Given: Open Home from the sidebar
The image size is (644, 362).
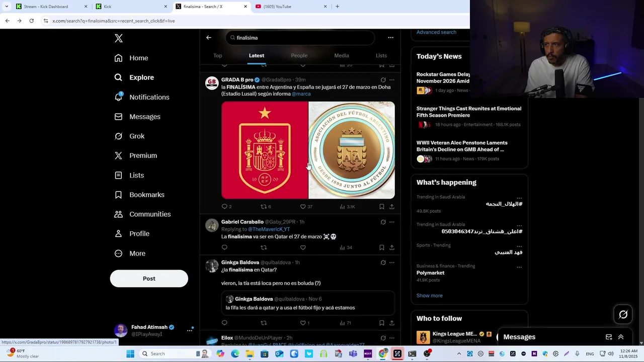Looking at the screenshot, I should [x=131, y=58].
